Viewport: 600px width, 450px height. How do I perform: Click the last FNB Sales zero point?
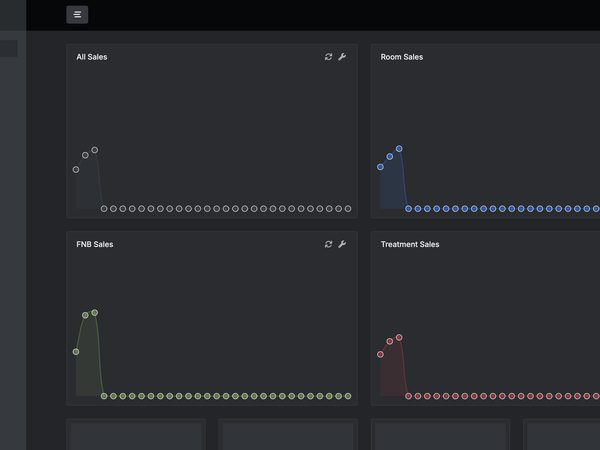coord(348,396)
